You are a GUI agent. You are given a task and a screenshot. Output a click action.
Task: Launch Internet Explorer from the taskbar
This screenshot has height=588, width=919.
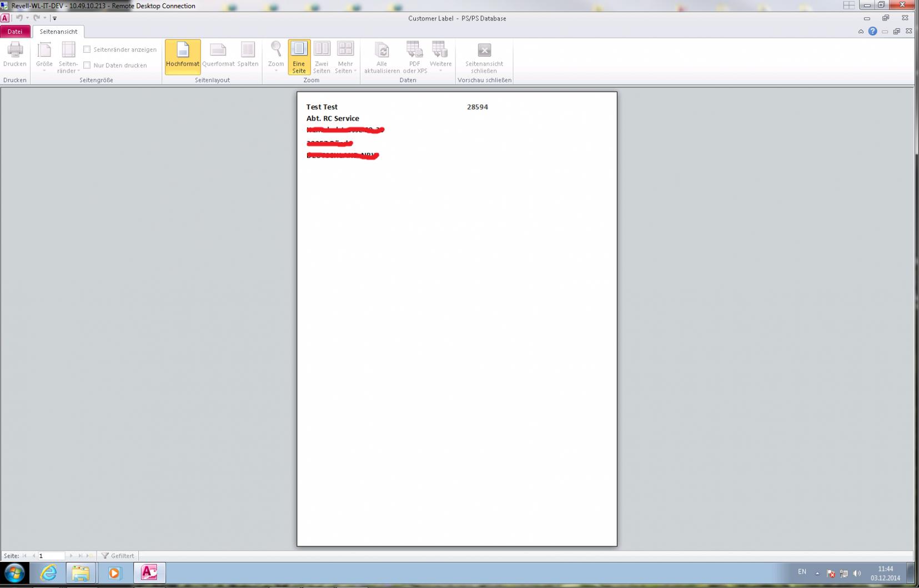[x=48, y=573]
